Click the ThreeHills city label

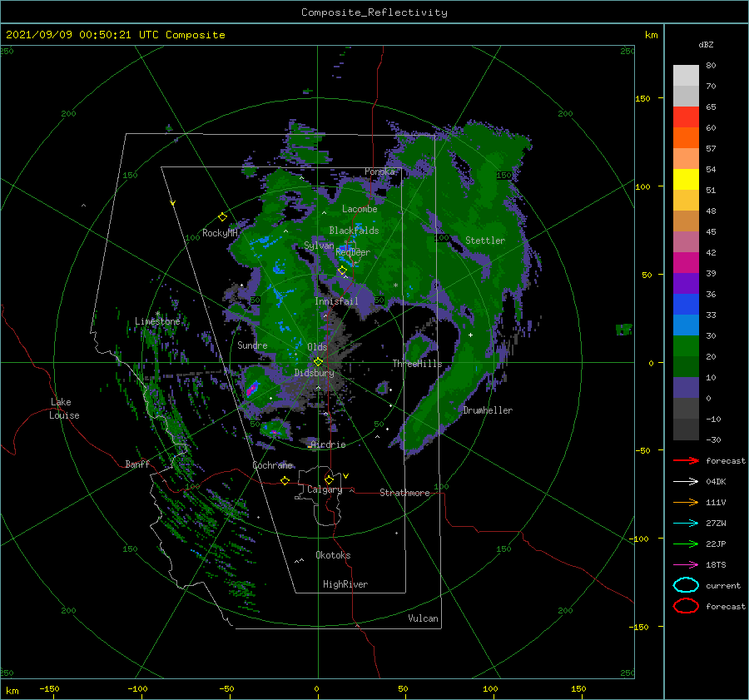click(x=417, y=364)
